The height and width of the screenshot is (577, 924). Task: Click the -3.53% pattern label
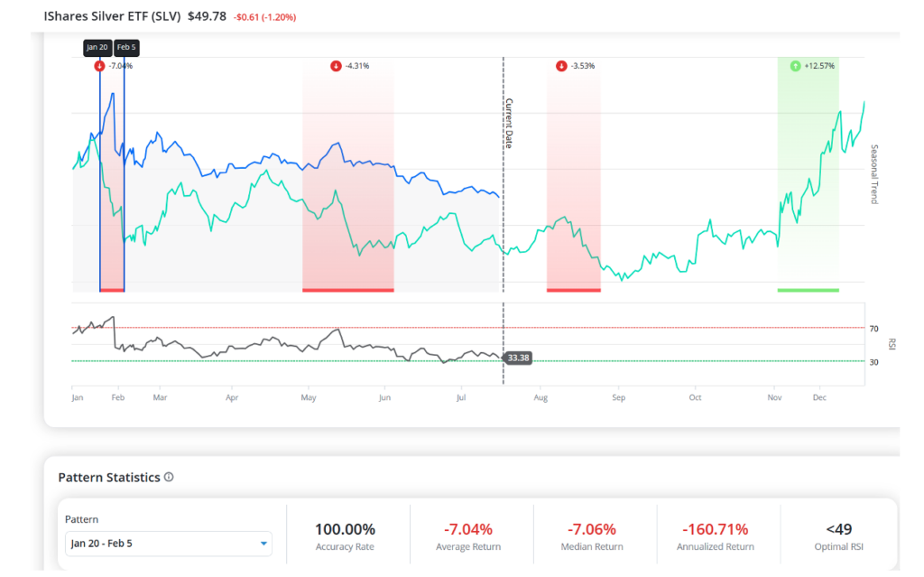click(583, 66)
